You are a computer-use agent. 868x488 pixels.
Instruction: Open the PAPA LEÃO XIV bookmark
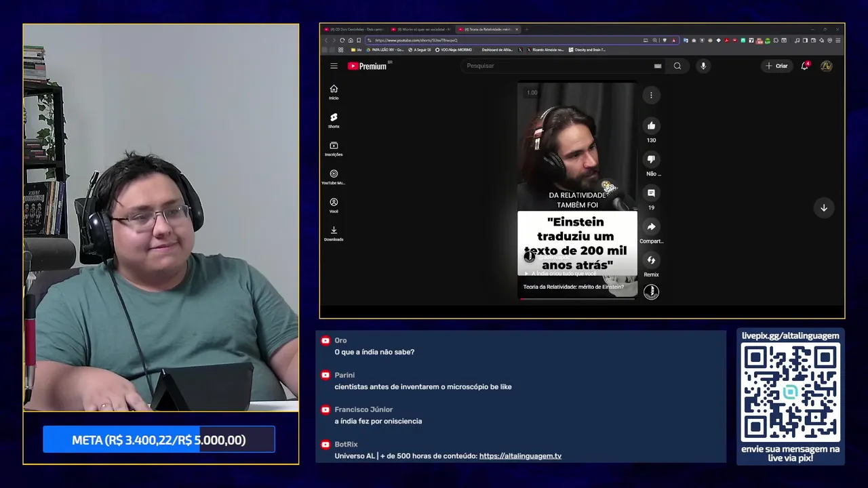pos(385,49)
